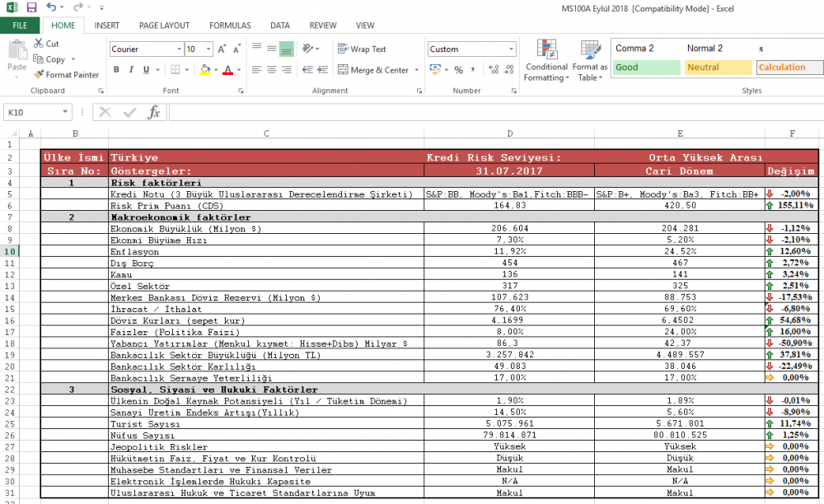
Task: Apply the Normal 2 cell style
Action: [x=719, y=49]
